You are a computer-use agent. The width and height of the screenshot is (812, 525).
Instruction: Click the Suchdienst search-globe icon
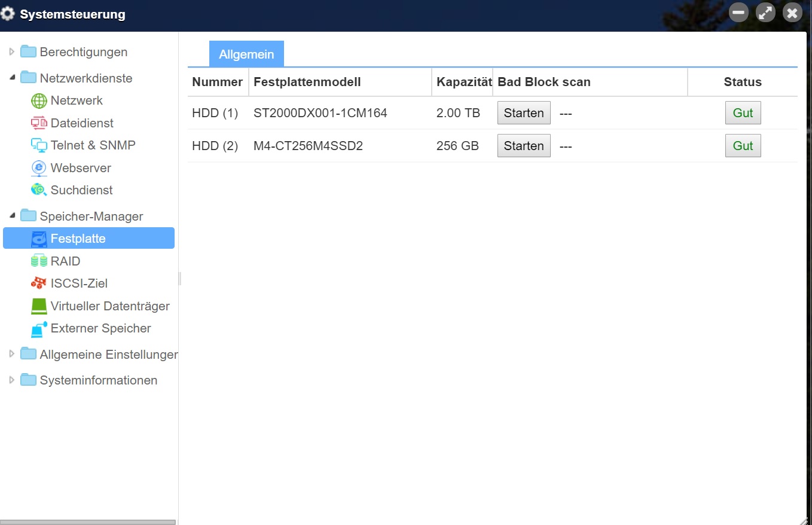coord(39,190)
